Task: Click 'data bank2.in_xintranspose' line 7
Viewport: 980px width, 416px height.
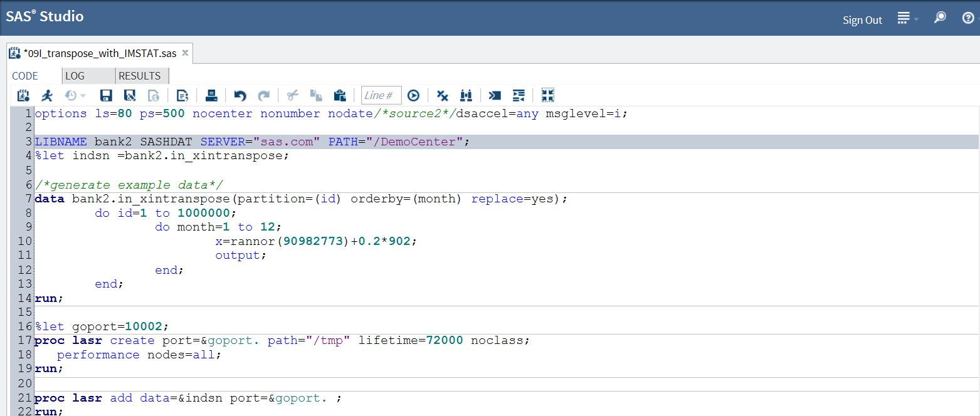Action: [x=301, y=199]
